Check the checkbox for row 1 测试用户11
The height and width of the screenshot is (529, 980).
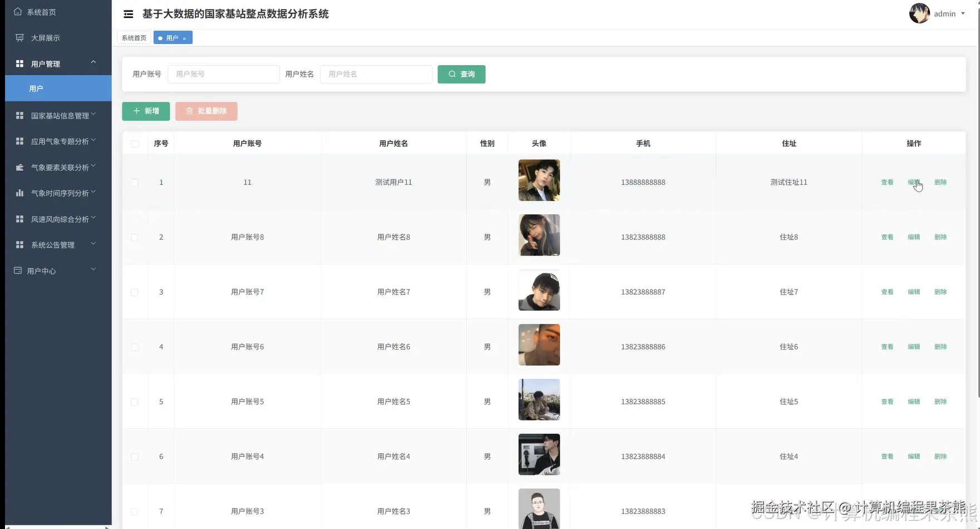tap(134, 183)
